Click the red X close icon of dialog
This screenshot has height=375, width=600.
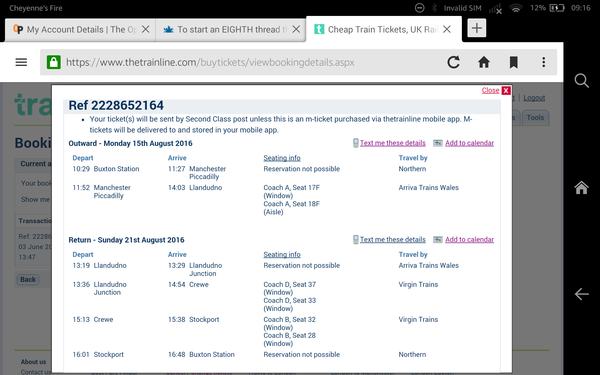pos(506,90)
